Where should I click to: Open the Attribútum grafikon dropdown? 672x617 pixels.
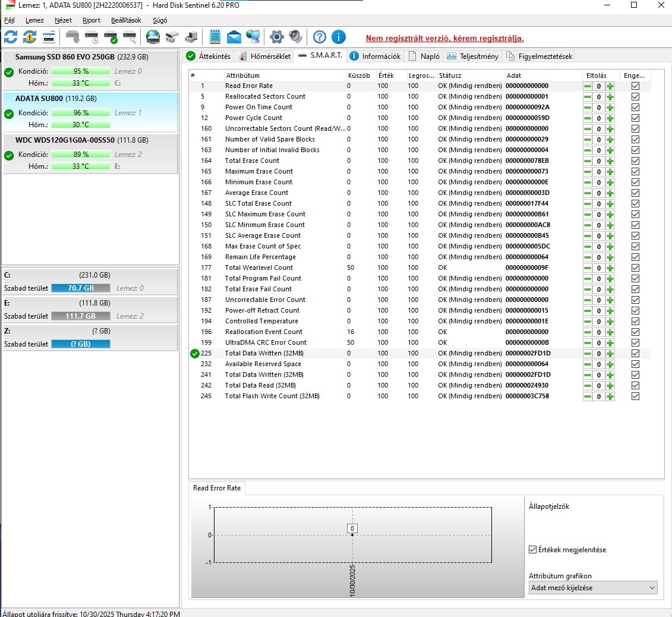pyautogui.click(x=593, y=587)
